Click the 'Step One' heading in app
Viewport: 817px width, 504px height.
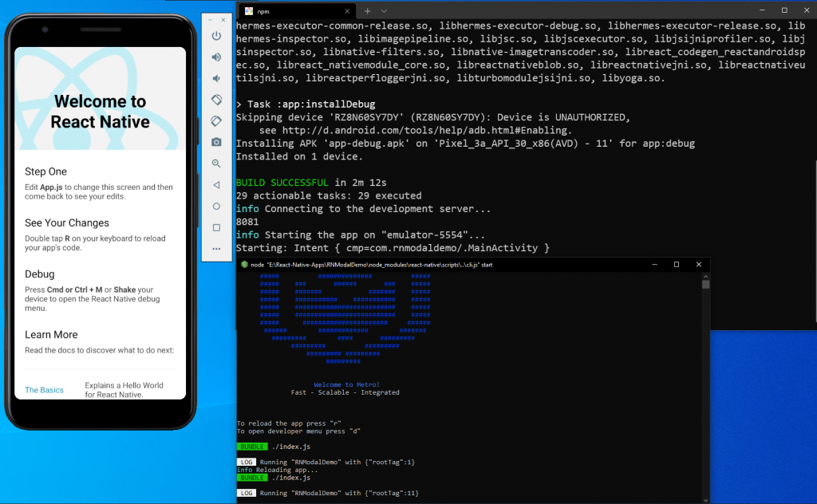pyautogui.click(x=45, y=171)
